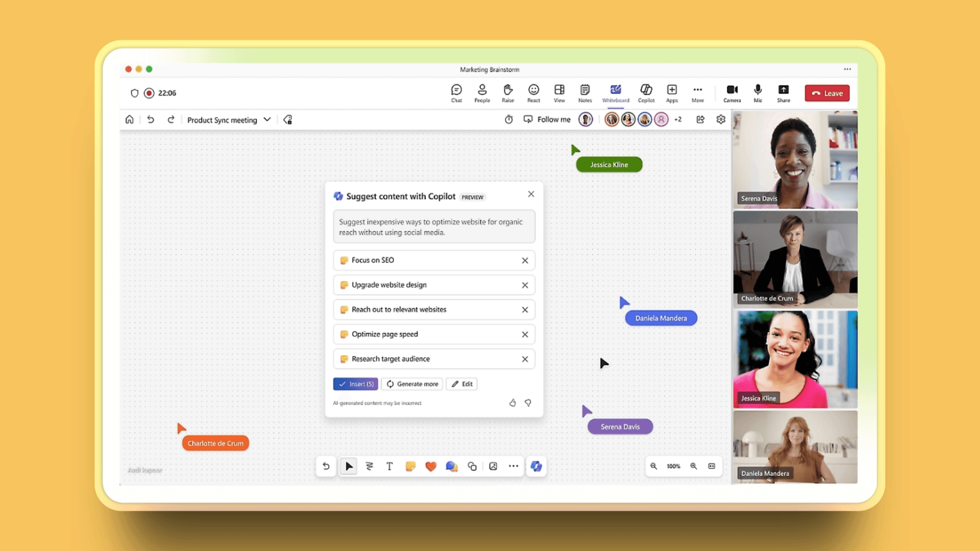Zoom in on the whiteboard
Viewport: 980px width, 551px height.
pyautogui.click(x=694, y=466)
